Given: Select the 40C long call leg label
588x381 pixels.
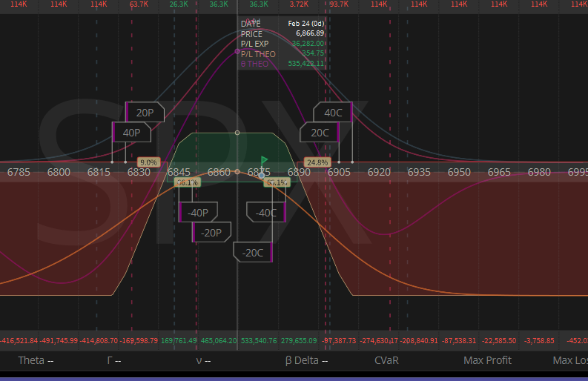Looking at the screenshot, I should point(333,112).
